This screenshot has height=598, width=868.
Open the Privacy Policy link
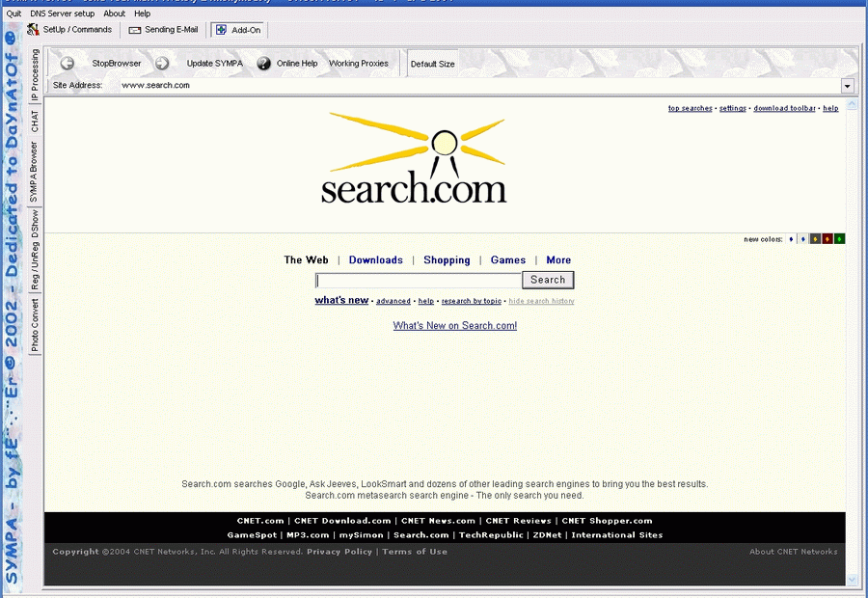click(x=339, y=552)
